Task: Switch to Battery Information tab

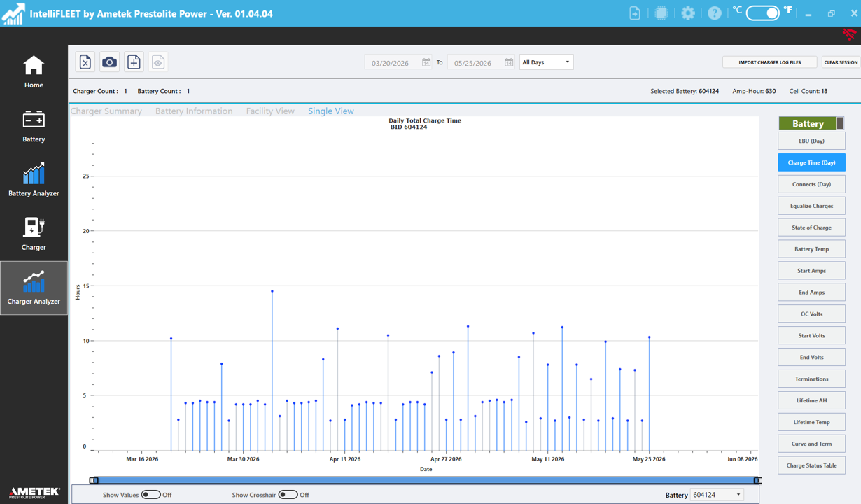Action: (x=194, y=111)
